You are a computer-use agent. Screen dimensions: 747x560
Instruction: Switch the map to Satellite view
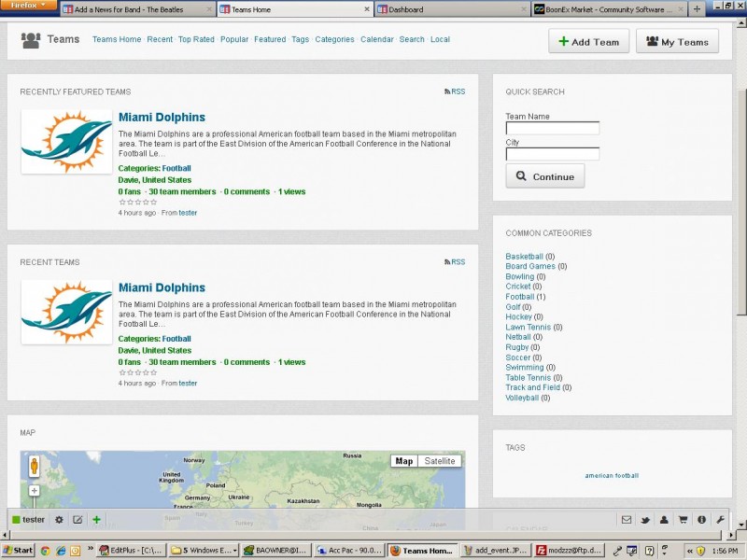click(x=440, y=461)
